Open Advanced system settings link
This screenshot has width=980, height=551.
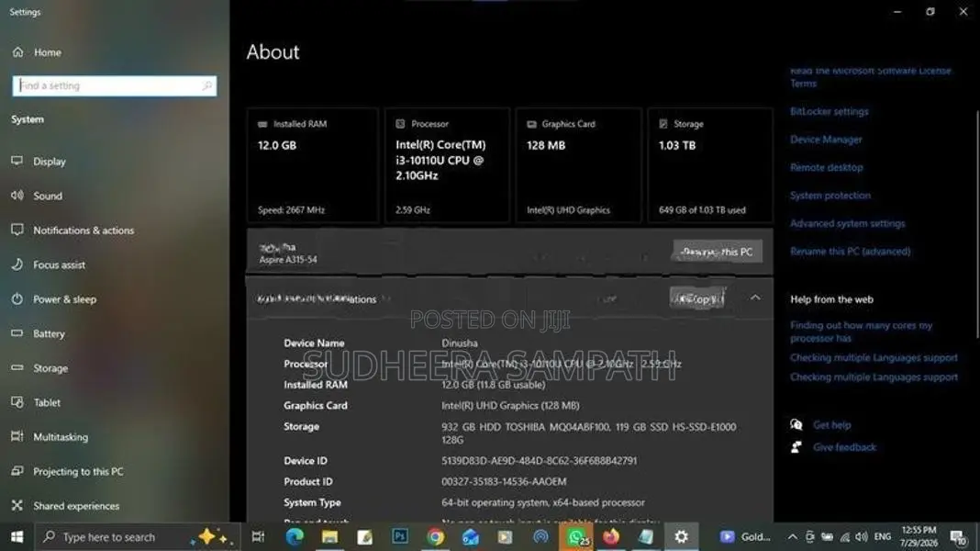(x=848, y=223)
